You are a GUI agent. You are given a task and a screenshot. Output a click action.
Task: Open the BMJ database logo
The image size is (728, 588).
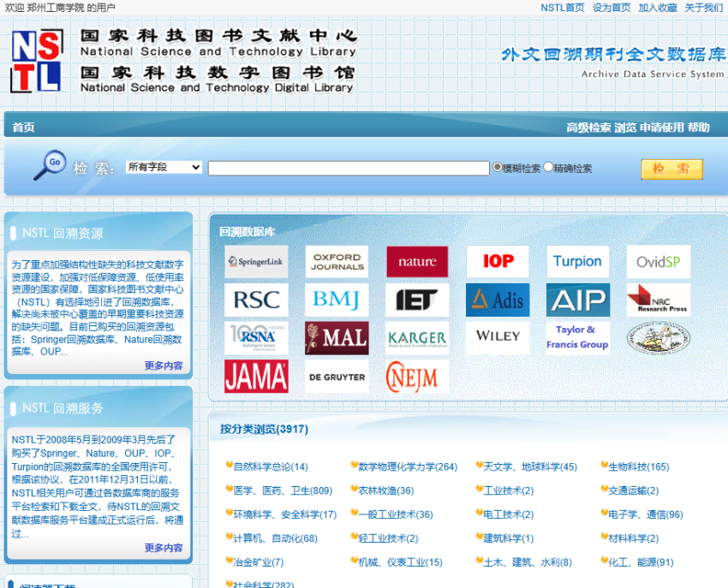coord(337,300)
